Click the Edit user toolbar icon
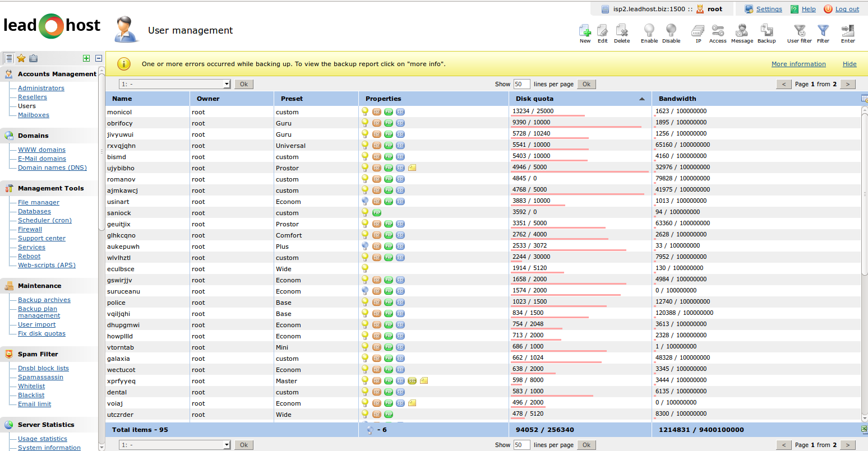Image resolution: width=868 pixels, height=451 pixels. click(x=602, y=31)
